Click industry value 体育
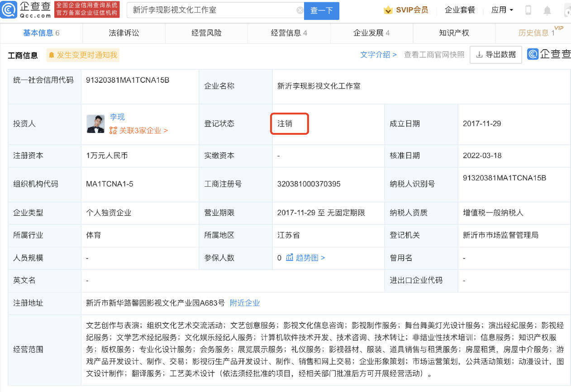 94,235
